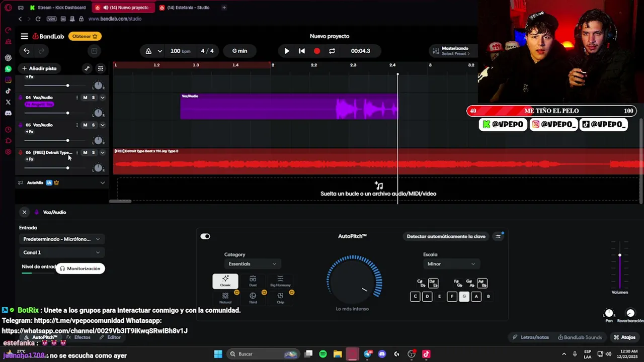Select the Classic AutoPitch preset
This screenshot has height=362, width=644.
pos(225,281)
